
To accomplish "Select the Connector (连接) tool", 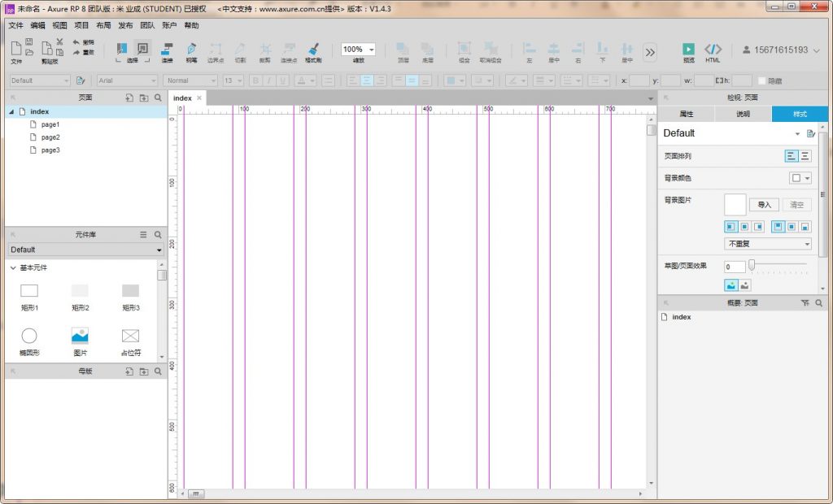I will 167,50.
